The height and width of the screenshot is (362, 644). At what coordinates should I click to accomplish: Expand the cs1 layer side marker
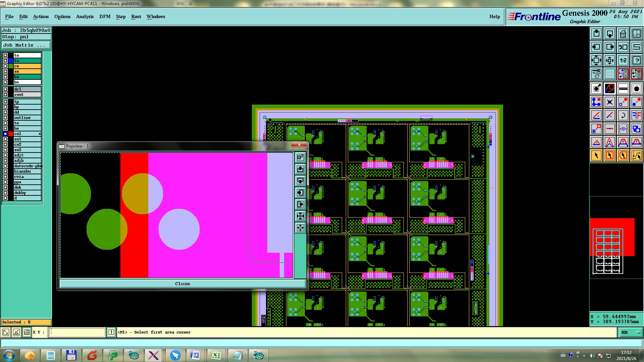click(x=40, y=134)
